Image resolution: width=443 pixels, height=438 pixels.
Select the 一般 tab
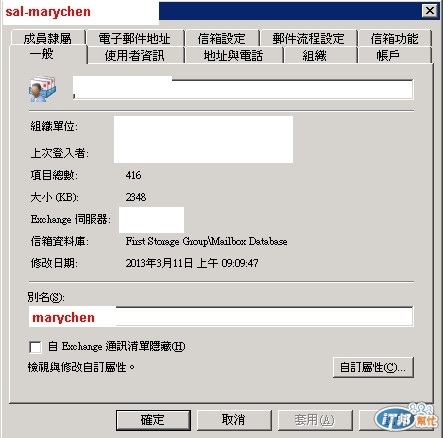coord(42,54)
